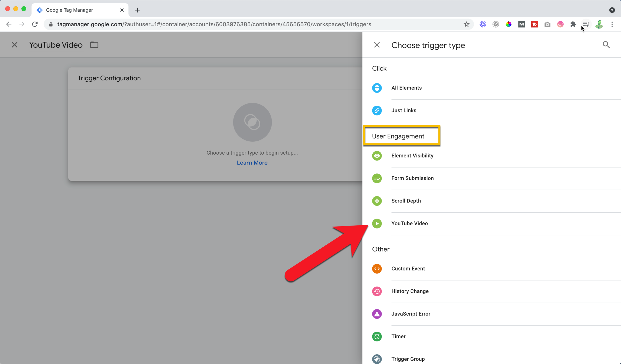This screenshot has width=621, height=364.
Task: Pick the Form Submission trigger icon
Action: point(377,178)
